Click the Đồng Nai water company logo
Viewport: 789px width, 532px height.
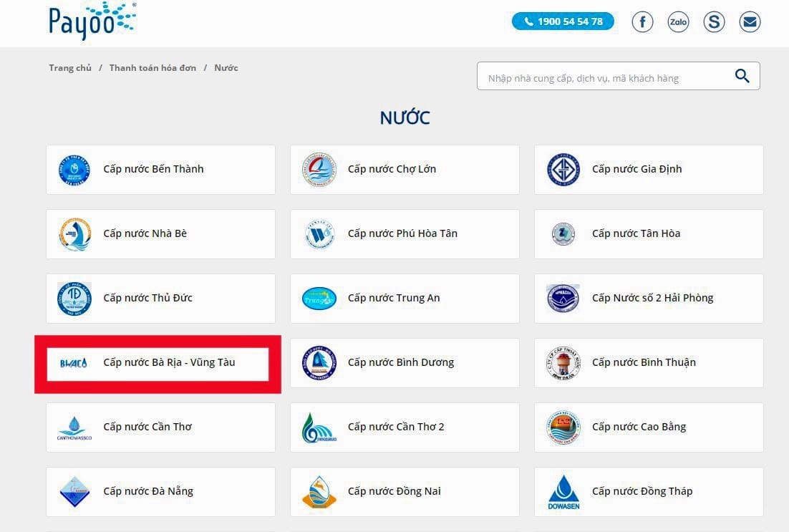(319, 492)
